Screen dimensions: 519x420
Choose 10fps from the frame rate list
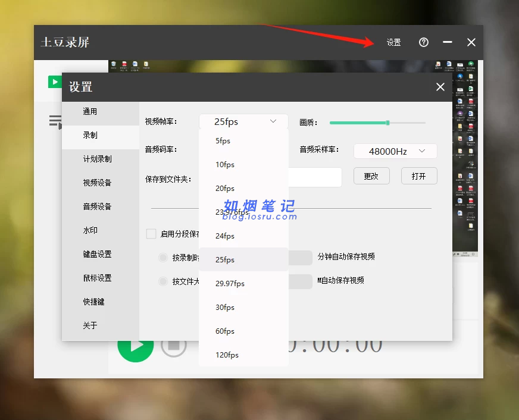[x=243, y=165]
